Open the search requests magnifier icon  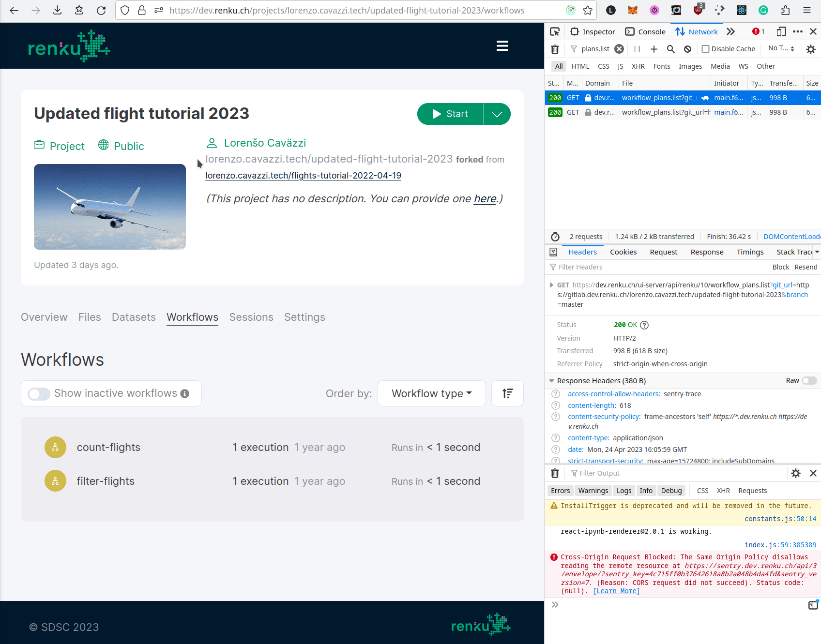(x=670, y=48)
